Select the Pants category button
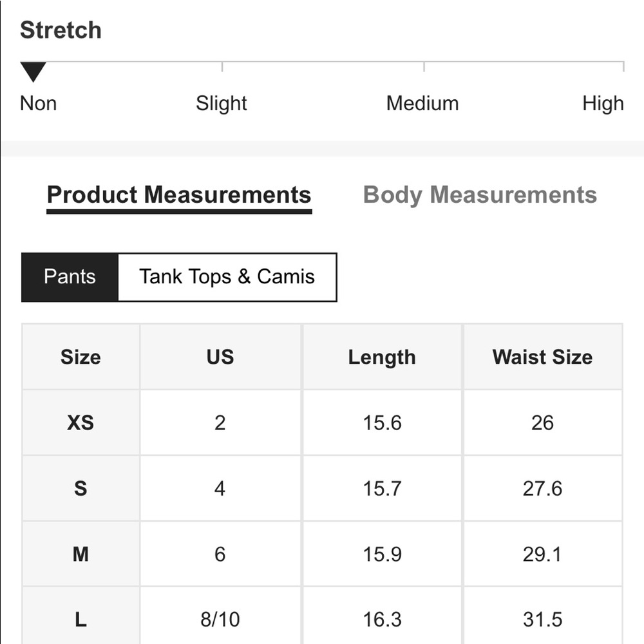The width and height of the screenshot is (644, 644). coord(70,277)
